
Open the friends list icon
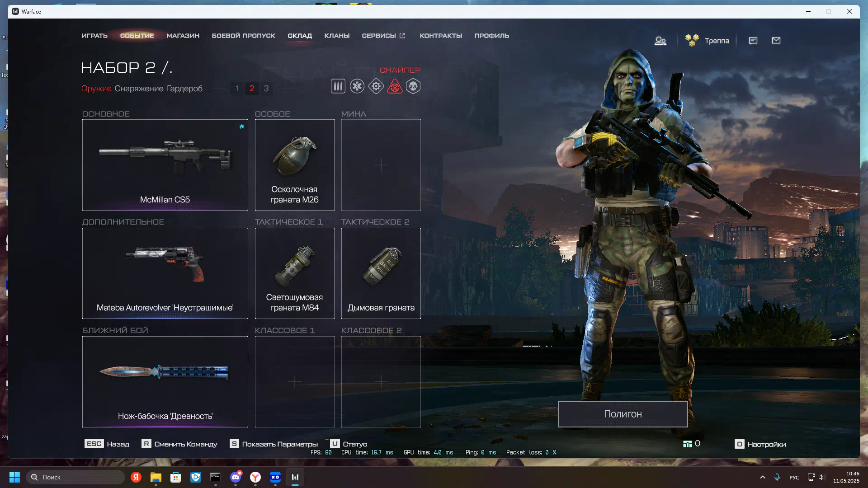pos(660,41)
